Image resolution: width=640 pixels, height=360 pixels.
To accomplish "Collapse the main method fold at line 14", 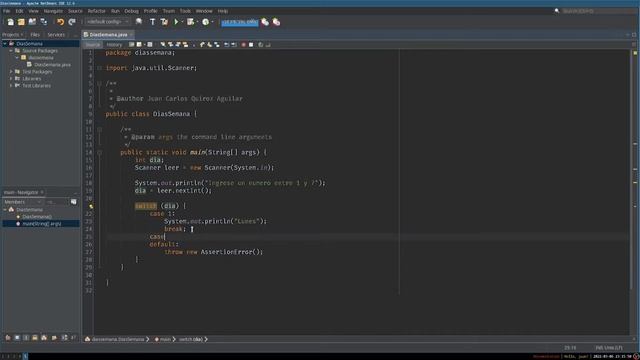I will pyautogui.click(x=100, y=152).
